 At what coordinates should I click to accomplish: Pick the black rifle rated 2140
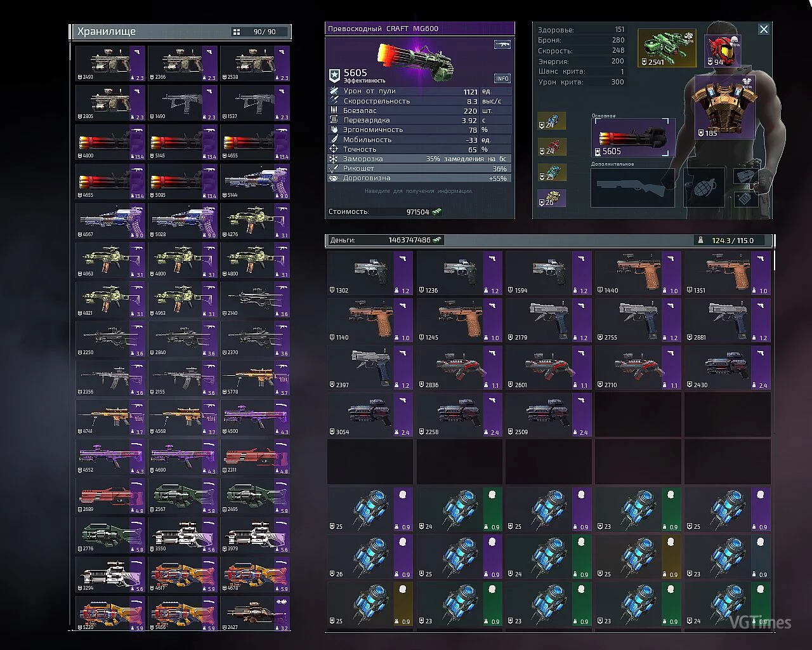[255, 300]
